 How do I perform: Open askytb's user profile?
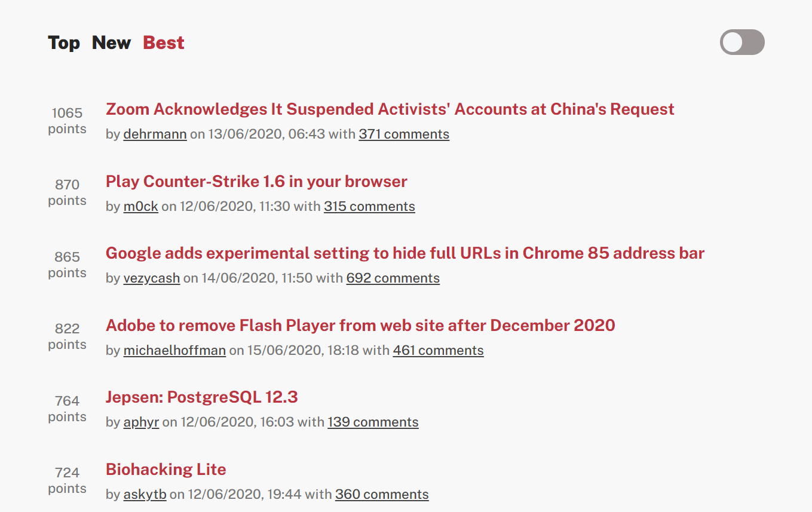point(145,495)
